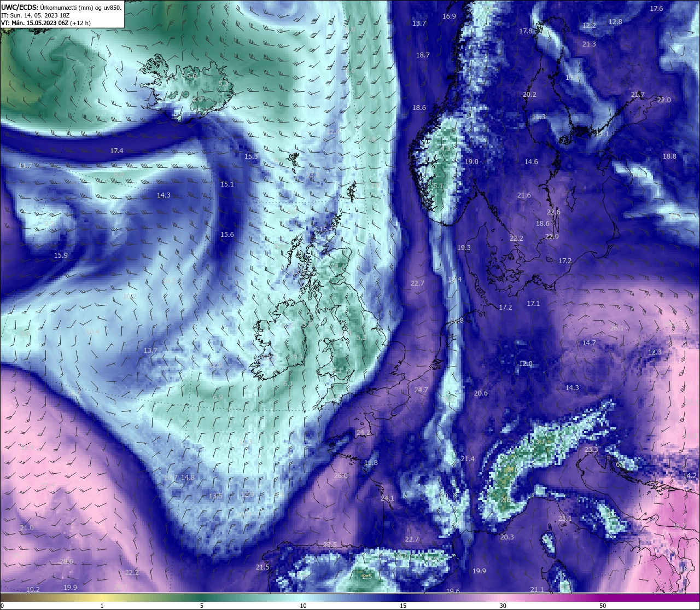
Task: Click the map value "21.5"
Action: [262, 567]
